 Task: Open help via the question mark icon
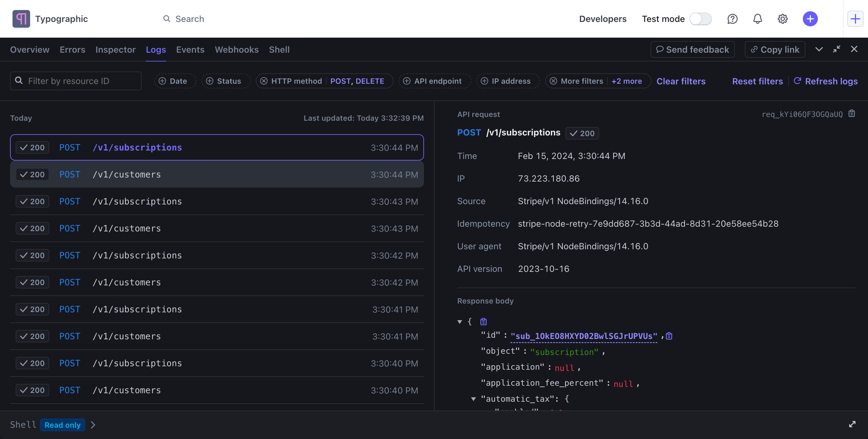pos(733,19)
